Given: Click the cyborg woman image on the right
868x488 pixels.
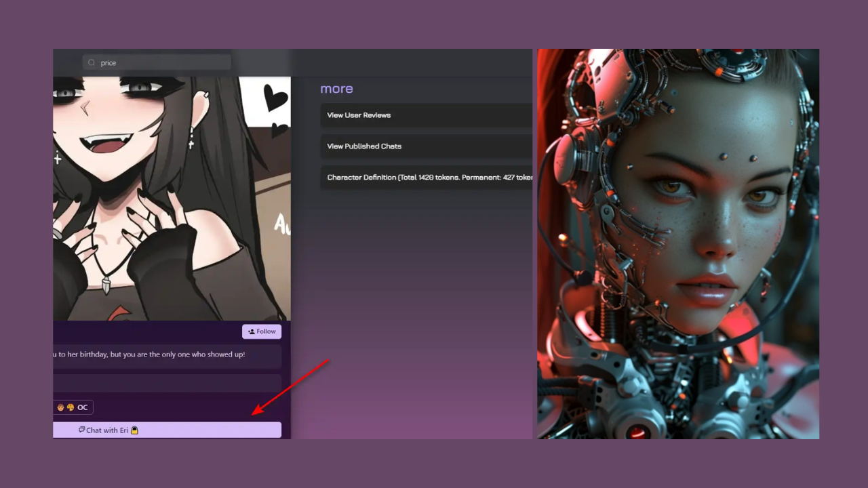Looking at the screenshot, I should (678, 244).
